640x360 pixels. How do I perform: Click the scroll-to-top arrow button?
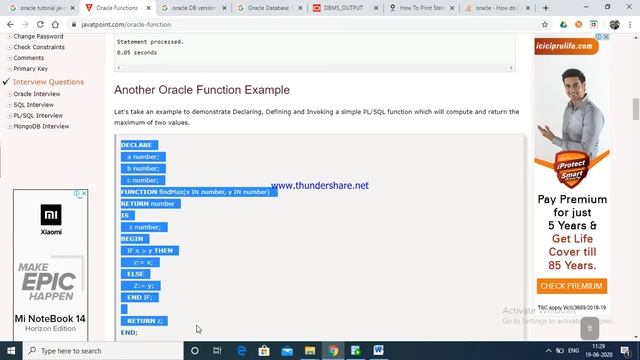click(x=590, y=329)
